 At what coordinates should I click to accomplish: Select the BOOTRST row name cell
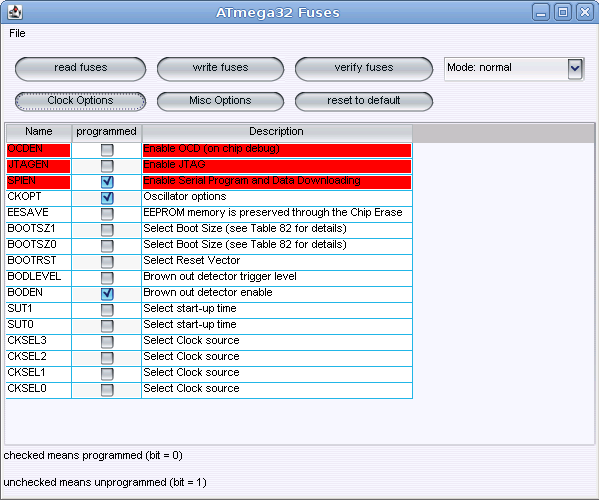[39, 262]
